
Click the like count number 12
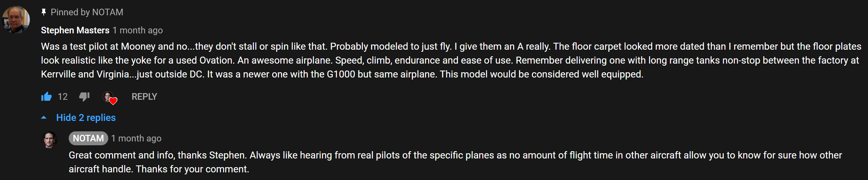pos(62,97)
